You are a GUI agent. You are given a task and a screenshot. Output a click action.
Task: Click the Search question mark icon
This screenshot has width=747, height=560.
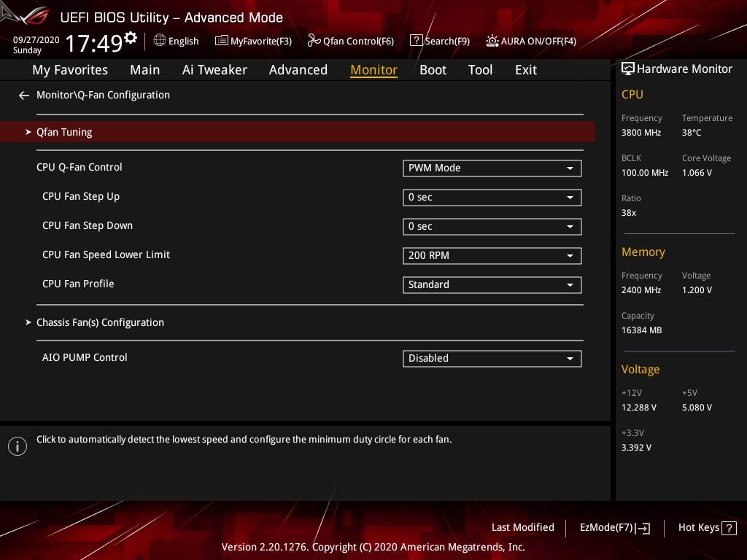pos(416,41)
